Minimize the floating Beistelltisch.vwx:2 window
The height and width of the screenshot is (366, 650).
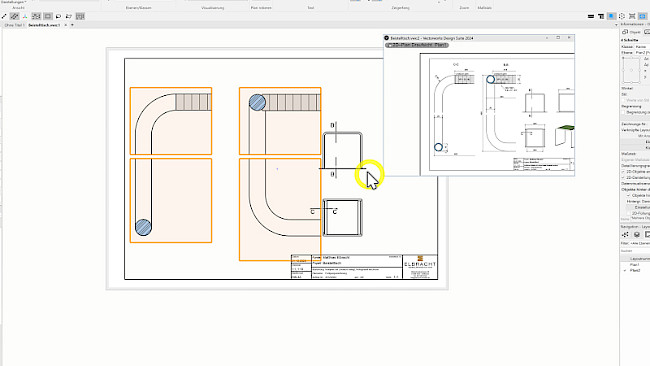coord(547,38)
